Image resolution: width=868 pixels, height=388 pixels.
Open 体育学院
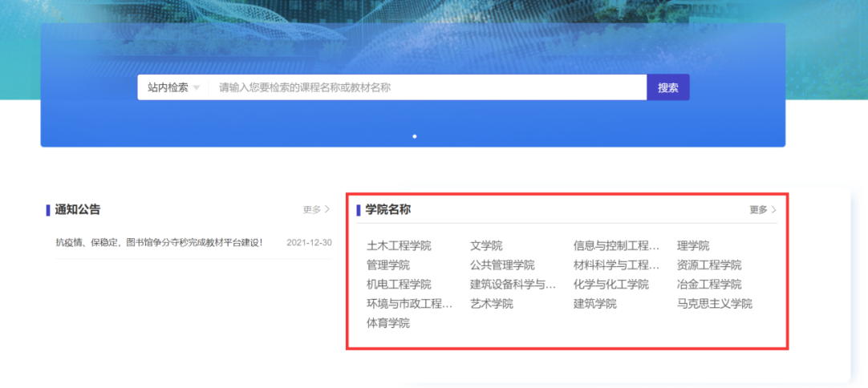[x=388, y=323]
